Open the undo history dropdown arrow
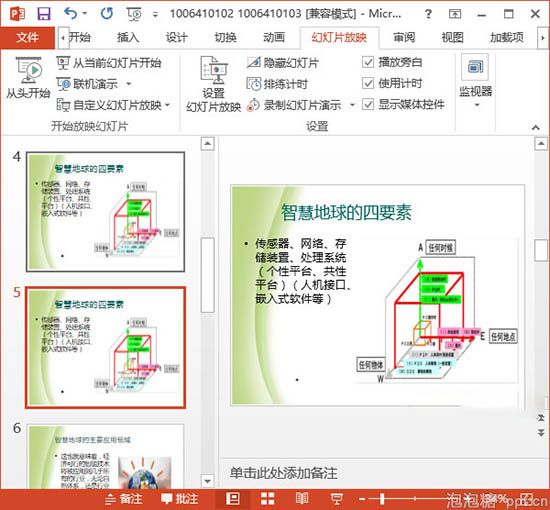The height and width of the screenshot is (510, 550). pos(85,14)
